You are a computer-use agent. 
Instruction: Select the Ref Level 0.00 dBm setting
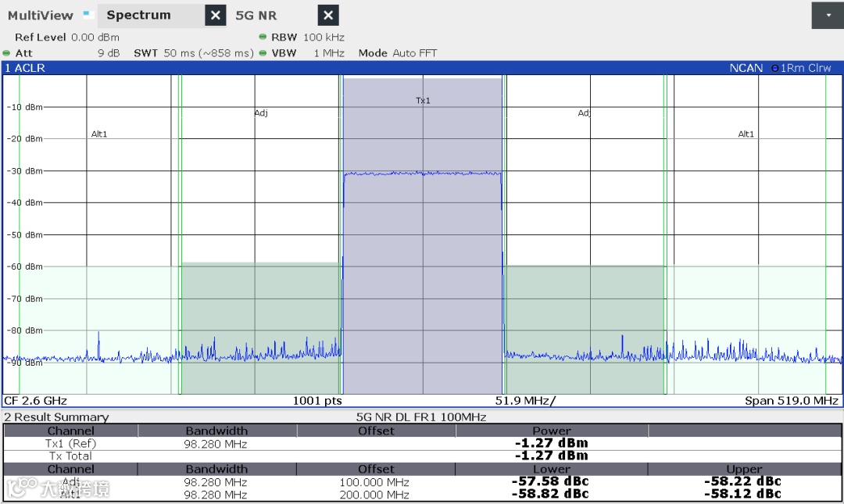[x=66, y=38]
